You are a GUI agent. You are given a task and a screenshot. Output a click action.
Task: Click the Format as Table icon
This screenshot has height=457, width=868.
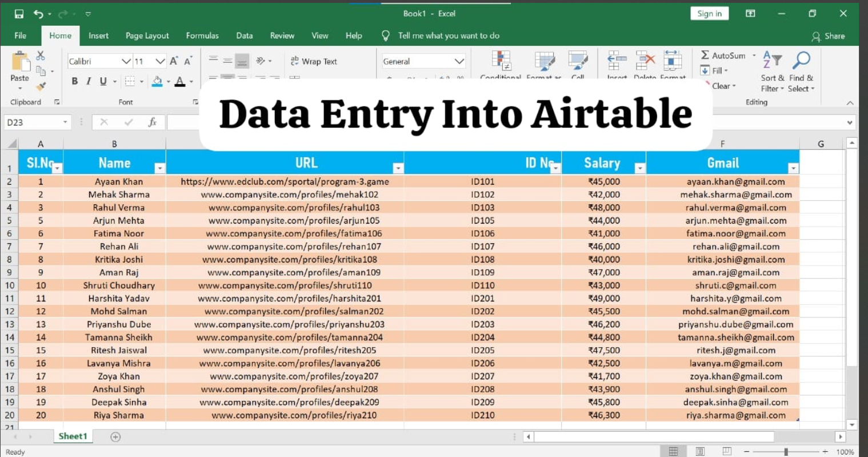point(545,61)
